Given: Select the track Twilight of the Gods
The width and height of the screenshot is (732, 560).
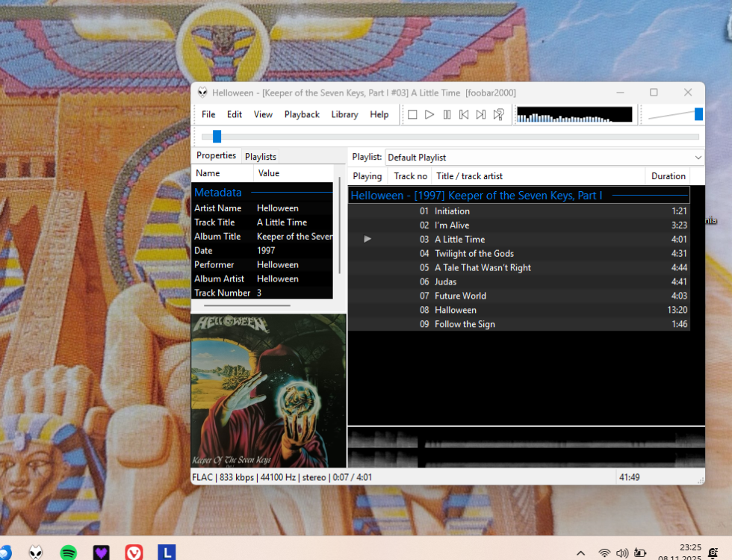Looking at the screenshot, I should coord(474,254).
